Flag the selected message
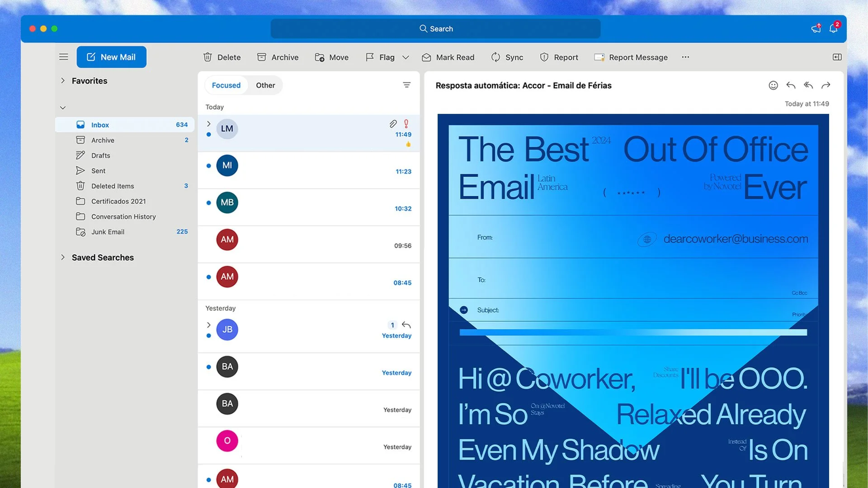868x488 pixels. point(380,57)
